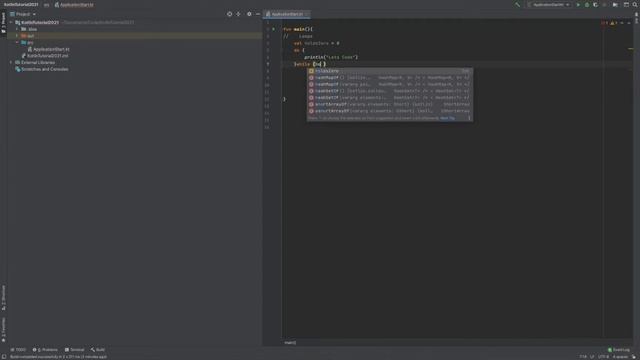Choose hashMapOf(vararg pairs) suggestion
Image resolution: width=640 pixels, height=360 pixels.
click(390, 84)
